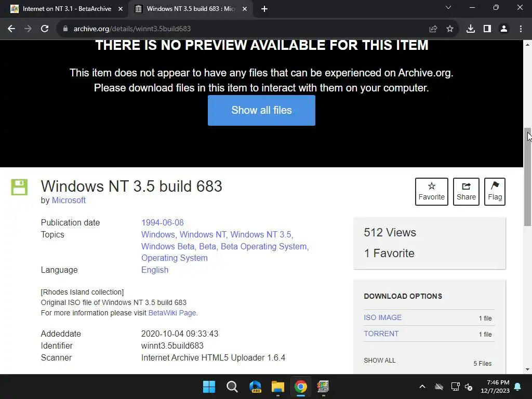
Task: Flag this item
Action: tap(495, 192)
